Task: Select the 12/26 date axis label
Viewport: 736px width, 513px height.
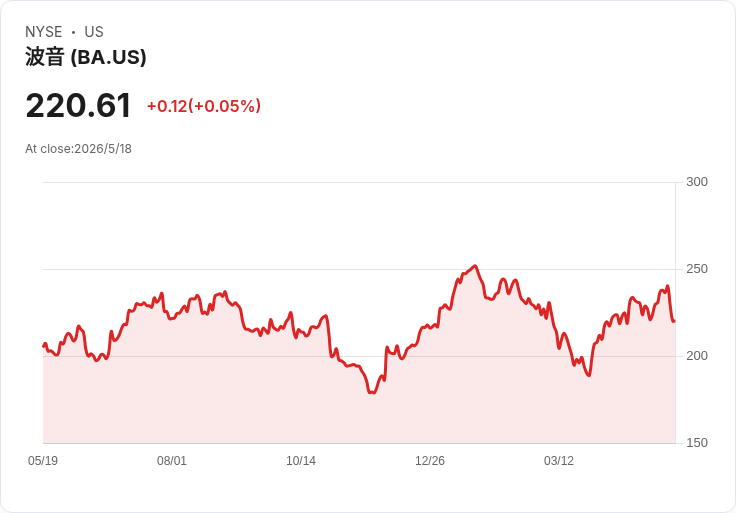Action: coord(430,460)
